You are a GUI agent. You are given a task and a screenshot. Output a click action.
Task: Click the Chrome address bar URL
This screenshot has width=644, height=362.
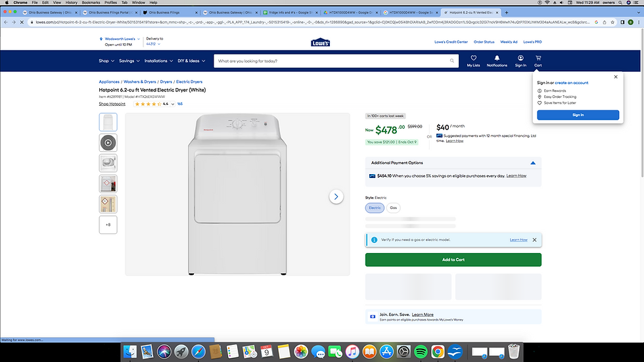(x=312, y=22)
